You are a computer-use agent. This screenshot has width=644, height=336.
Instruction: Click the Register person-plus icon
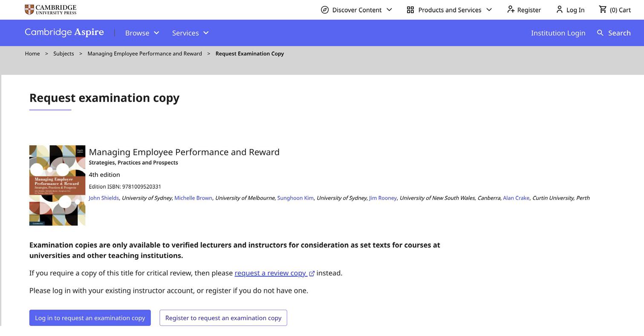click(x=511, y=9)
